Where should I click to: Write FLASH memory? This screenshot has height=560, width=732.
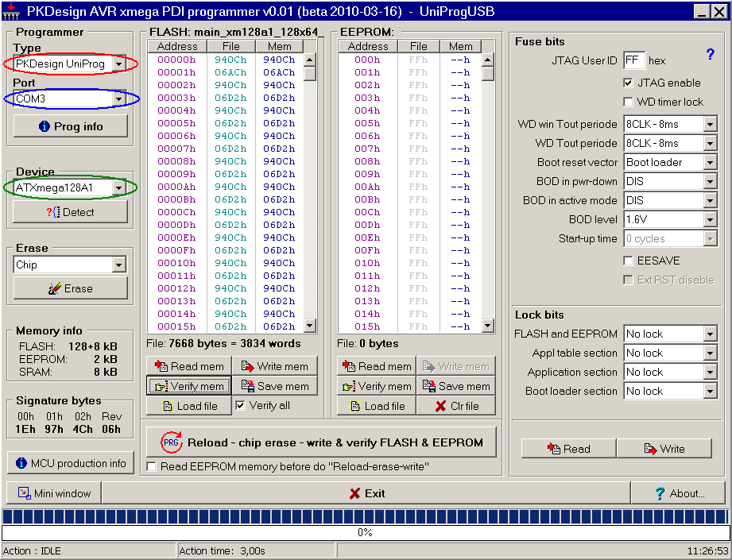(x=274, y=366)
